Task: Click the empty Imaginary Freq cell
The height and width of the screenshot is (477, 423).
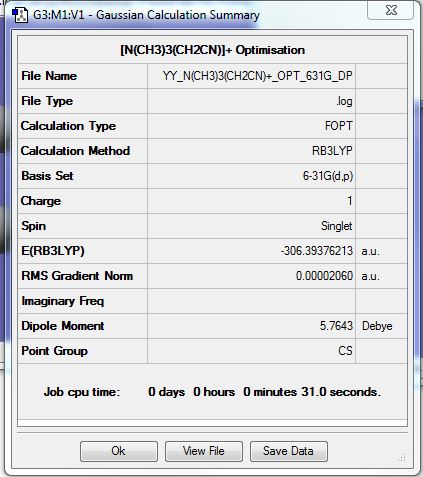Action: [251, 301]
